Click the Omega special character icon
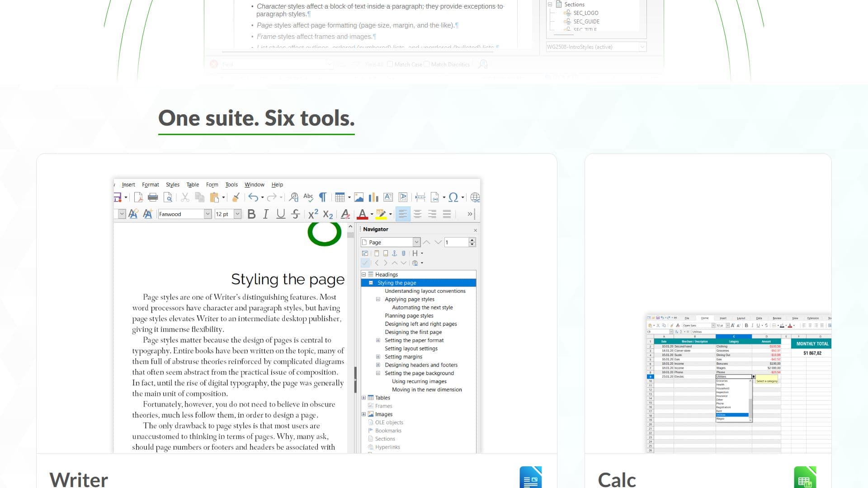This screenshot has height=488, width=868. click(x=453, y=197)
